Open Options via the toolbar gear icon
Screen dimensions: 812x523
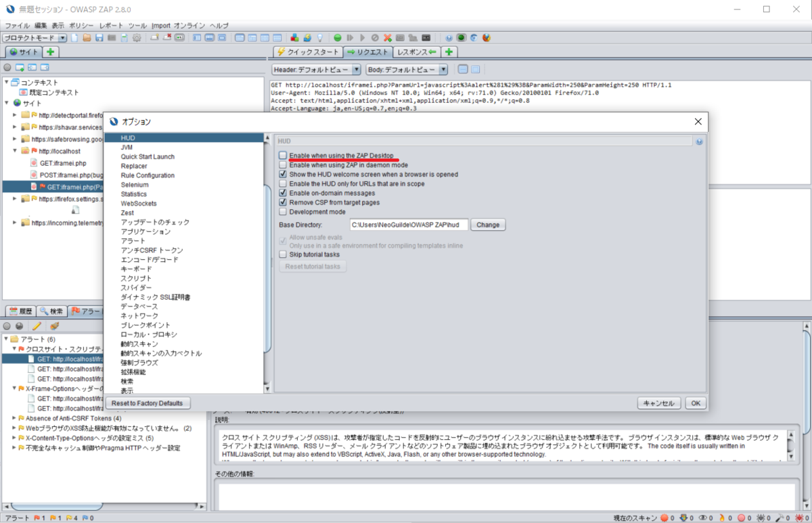tap(137, 38)
